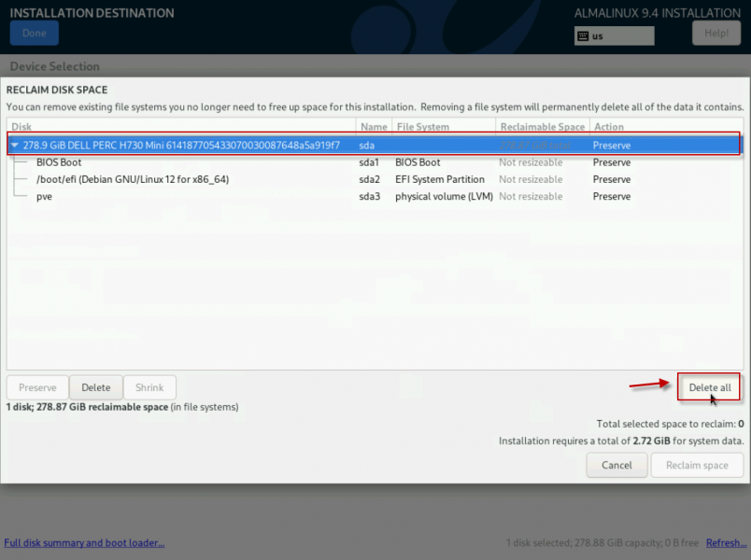This screenshot has width=751, height=560.
Task: Click the physical volume (LVM) cell
Action: [444, 196]
